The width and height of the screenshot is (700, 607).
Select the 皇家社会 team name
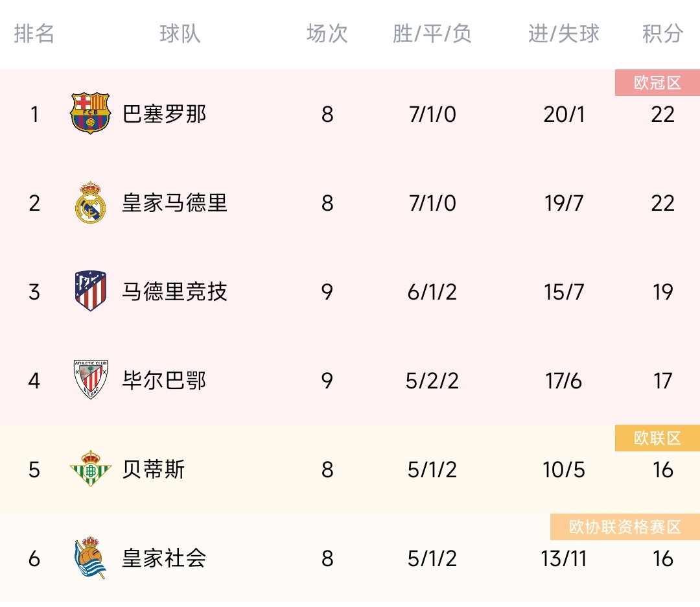point(164,558)
